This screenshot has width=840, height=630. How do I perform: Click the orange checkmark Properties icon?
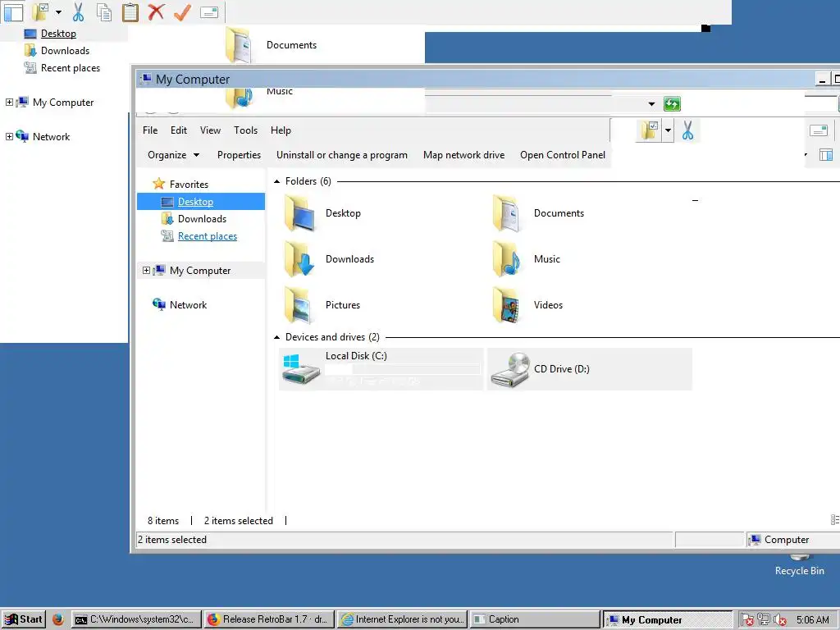(183, 11)
